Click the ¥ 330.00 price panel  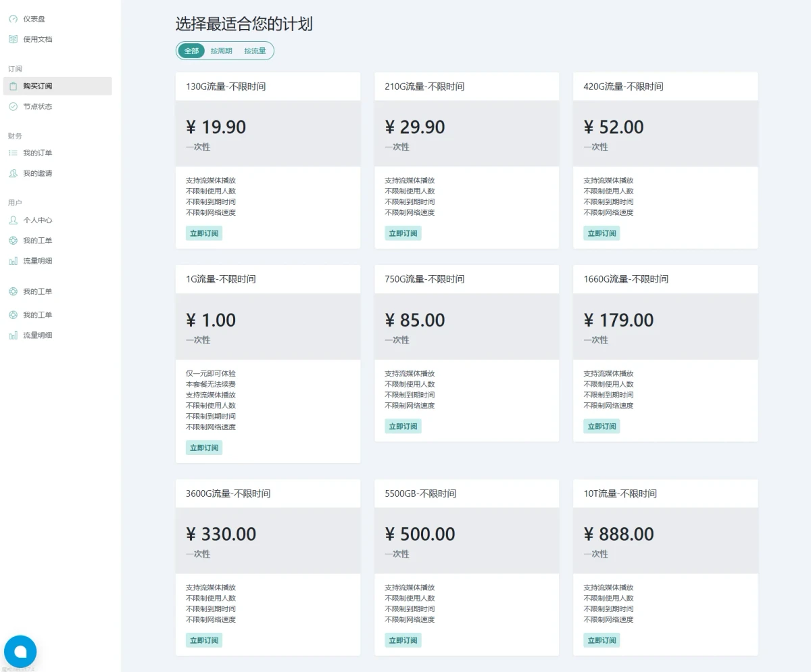[268, 541]
